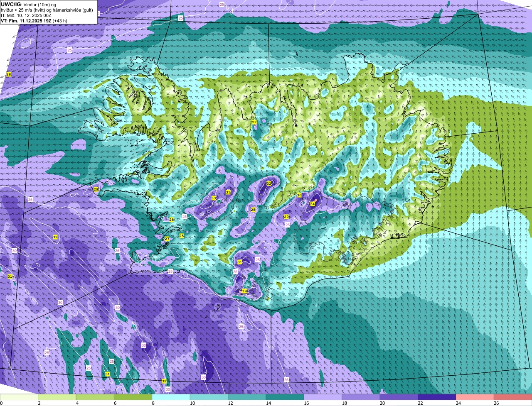Click the yellow 30 maximum gust label
The width and height of the screenshot is (532, 406).
click(x=299, y=195)
